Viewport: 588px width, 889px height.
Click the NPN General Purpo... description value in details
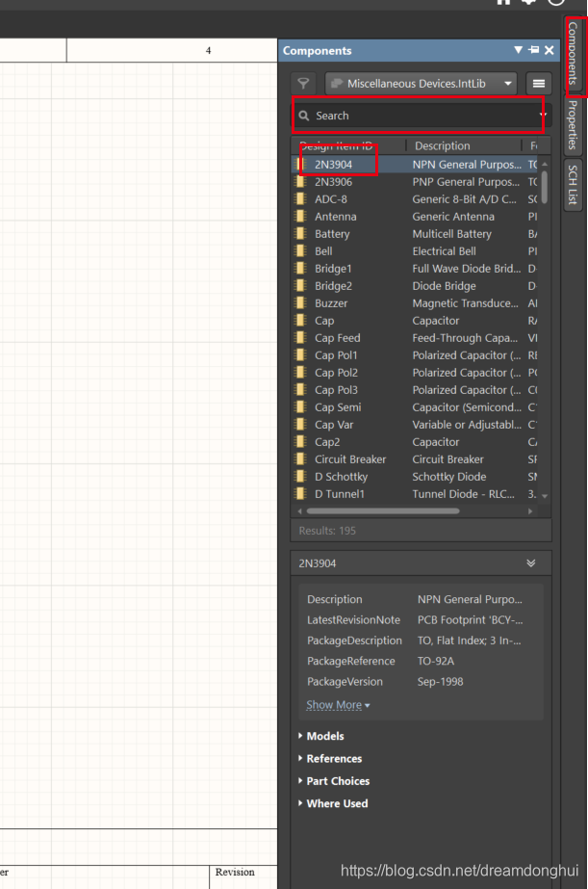coord(470,599)
